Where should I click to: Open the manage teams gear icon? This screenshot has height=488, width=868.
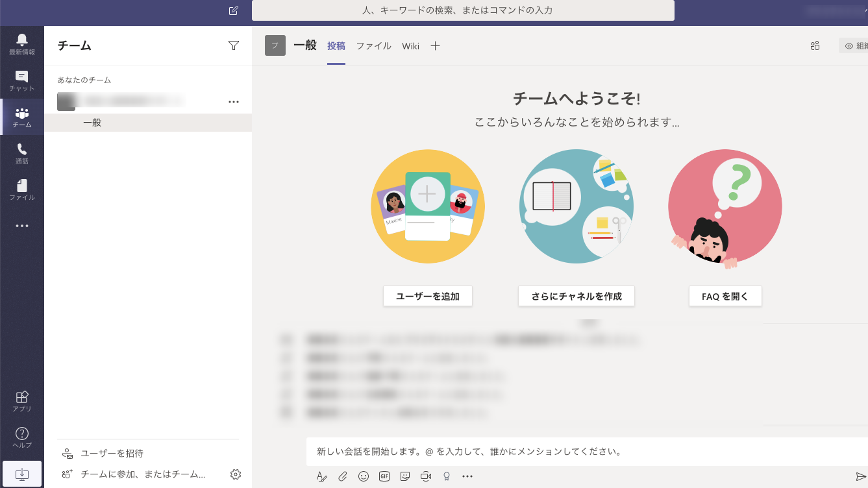click(236, 474)
